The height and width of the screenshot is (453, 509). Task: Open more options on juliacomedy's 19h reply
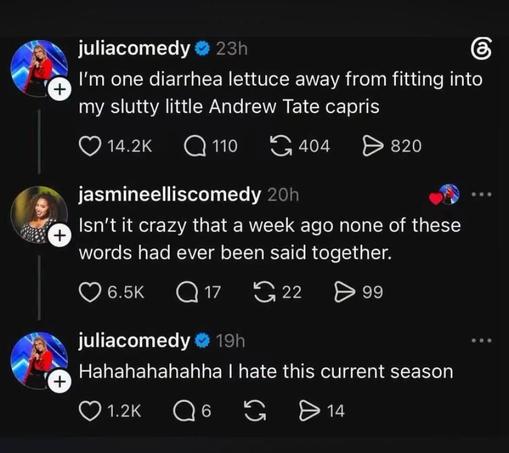point(481,341)
